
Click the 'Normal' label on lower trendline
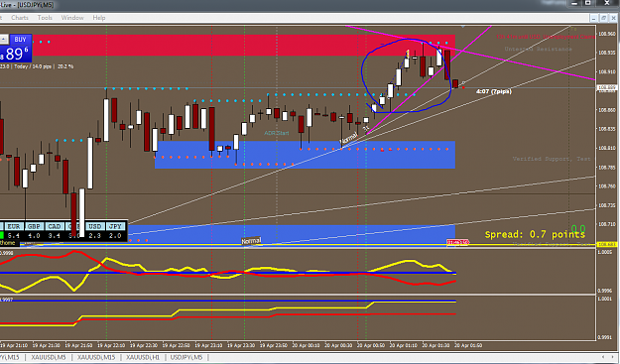(x=252, y=241)
